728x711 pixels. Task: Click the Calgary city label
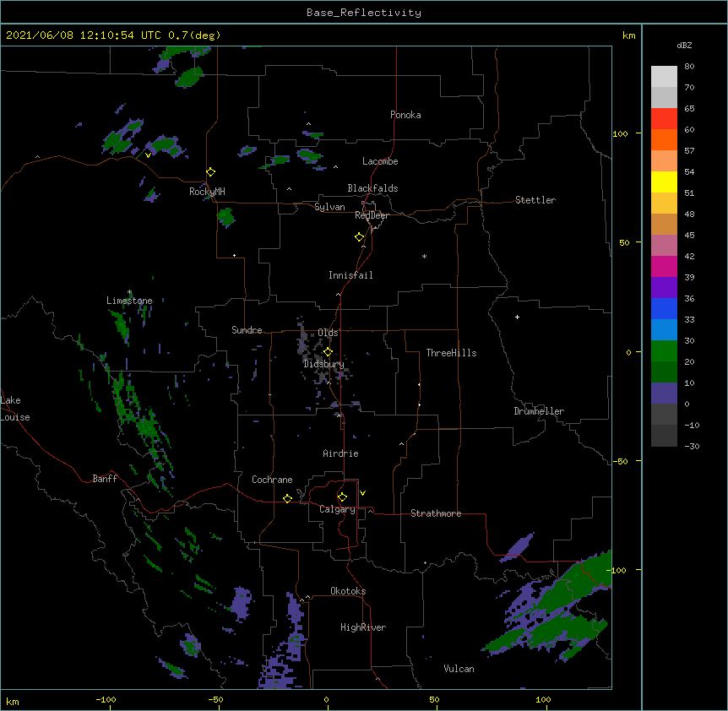337,509
